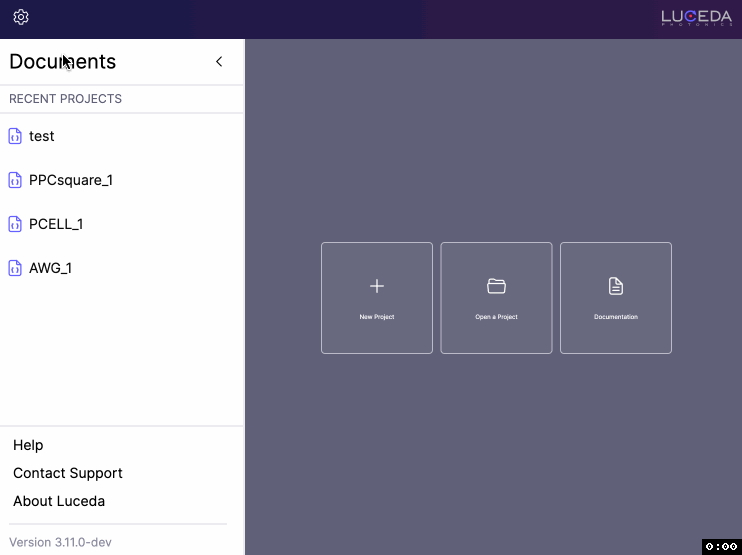Click the file icon beside PPCsquare_1
The width and height of the screenshot is (742, 555).
pyautogui.click(x=15, y=180)
